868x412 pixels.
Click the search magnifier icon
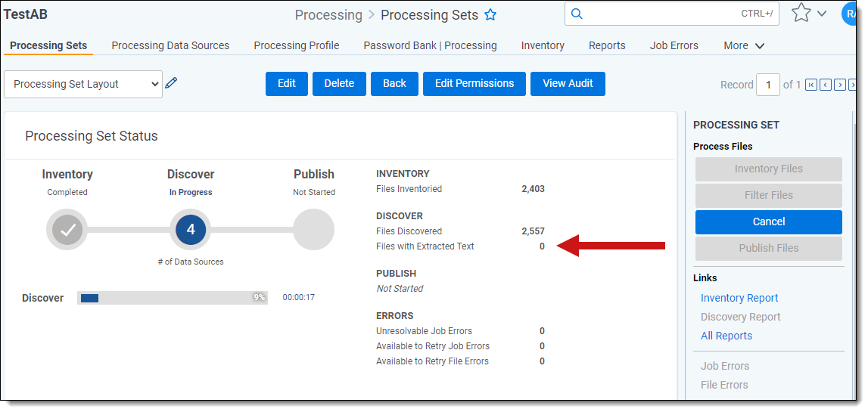(577, 14)
